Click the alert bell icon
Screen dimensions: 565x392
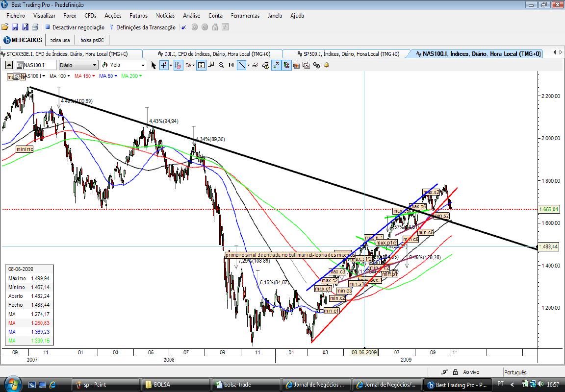pos(327,65)
